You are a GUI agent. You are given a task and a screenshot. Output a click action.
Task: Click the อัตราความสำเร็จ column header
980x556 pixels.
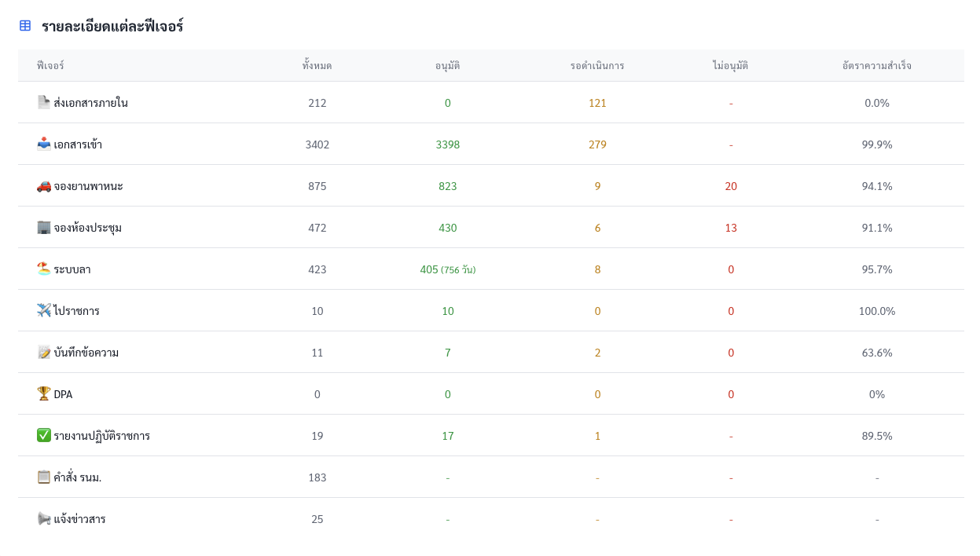coord(876,65)
